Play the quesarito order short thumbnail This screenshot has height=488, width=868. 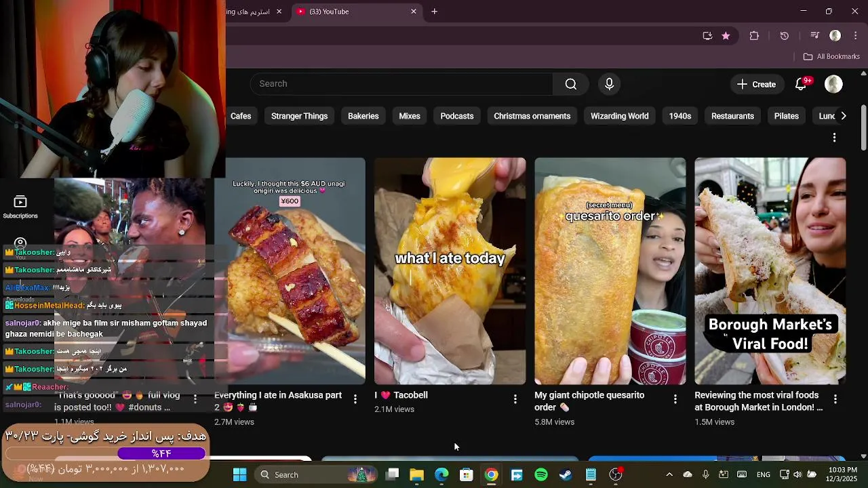click(x=610, y=271)
